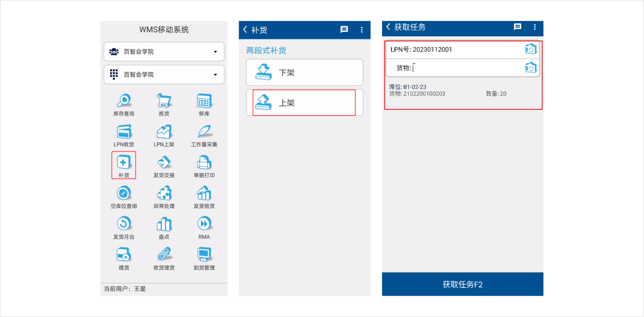The image size is (644, 317).
Task: Tap the 盘点 inventory count icon
Action: coord(164,224)
